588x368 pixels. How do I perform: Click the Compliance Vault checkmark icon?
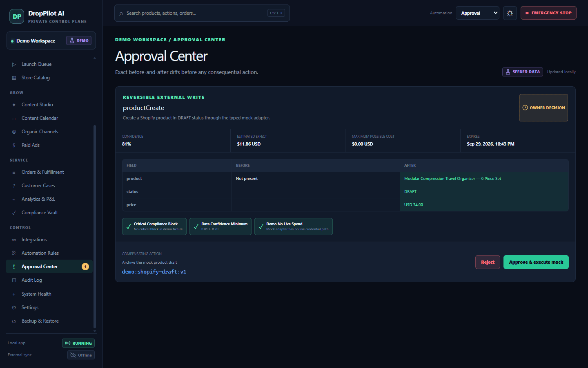pos(14,213)
